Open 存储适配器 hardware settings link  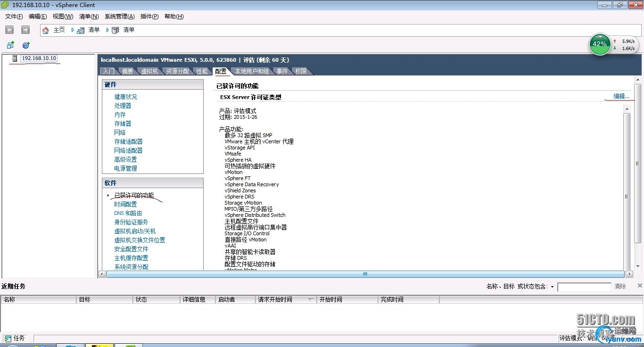(x=128, y=141)
